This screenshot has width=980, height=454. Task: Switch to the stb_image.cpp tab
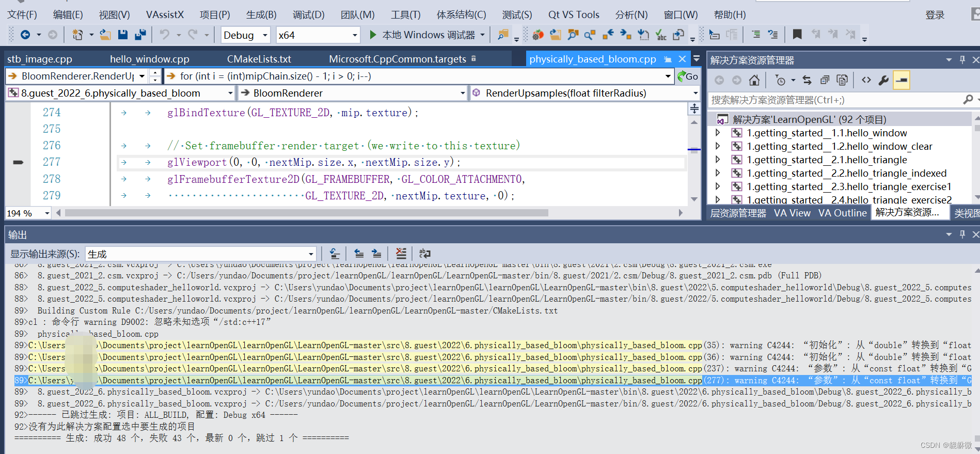coord(40,59)
